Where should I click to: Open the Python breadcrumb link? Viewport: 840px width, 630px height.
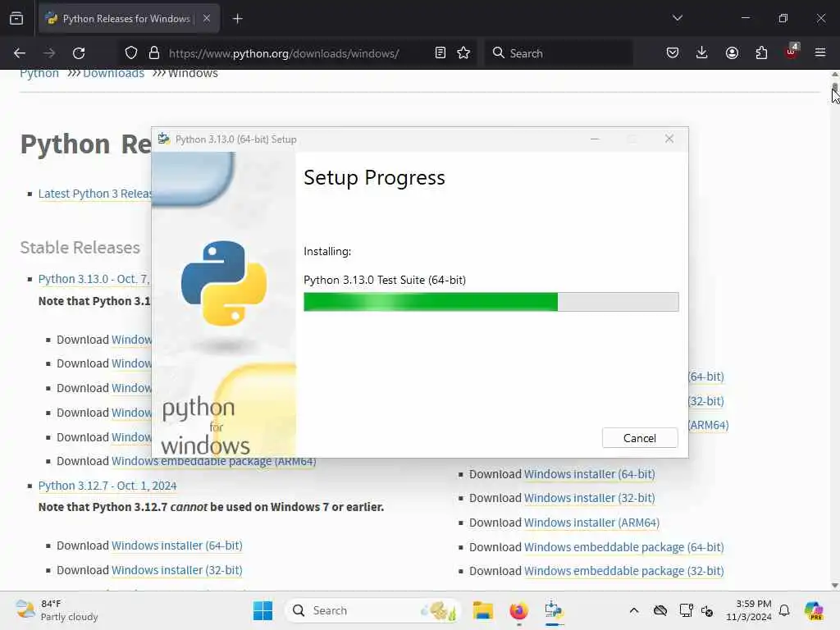pyautogui.click(x=39, y=73)
